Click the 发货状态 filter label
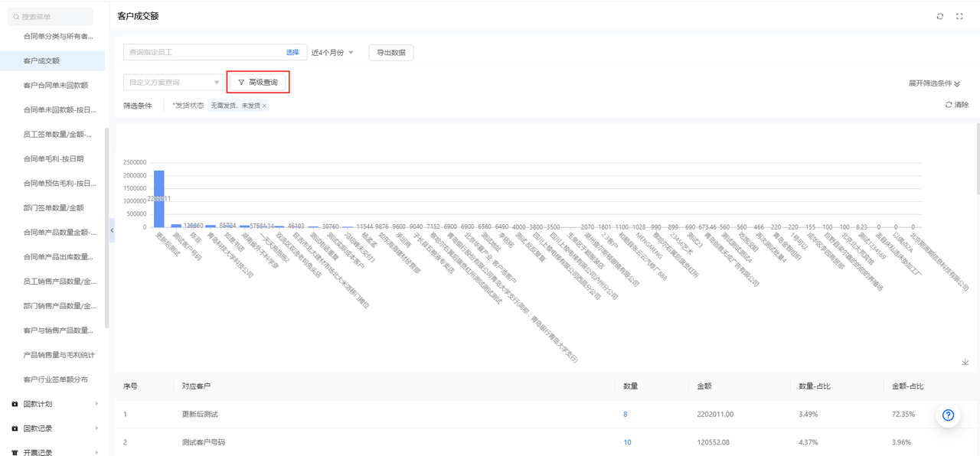Viewport: 980px width, 456px height. 188,106
